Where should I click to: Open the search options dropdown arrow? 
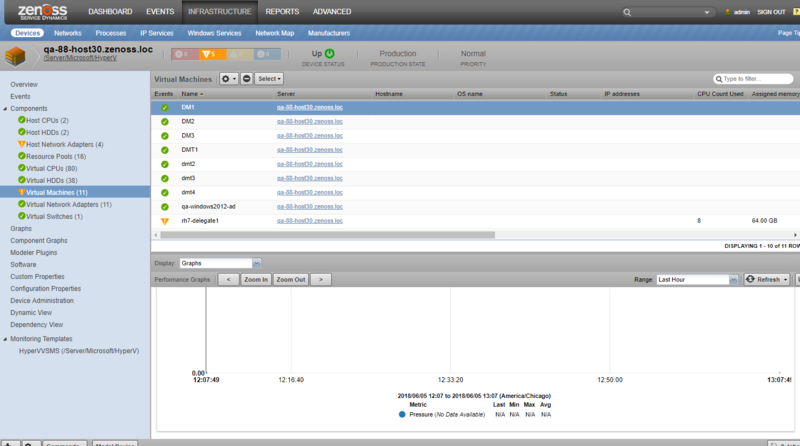click(x=707, y=12)
